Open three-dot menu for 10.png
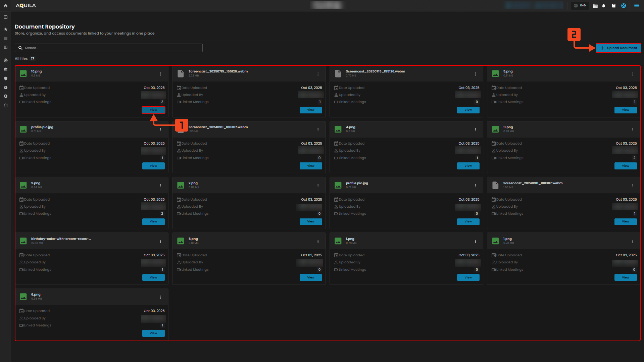 coord(160,74)
